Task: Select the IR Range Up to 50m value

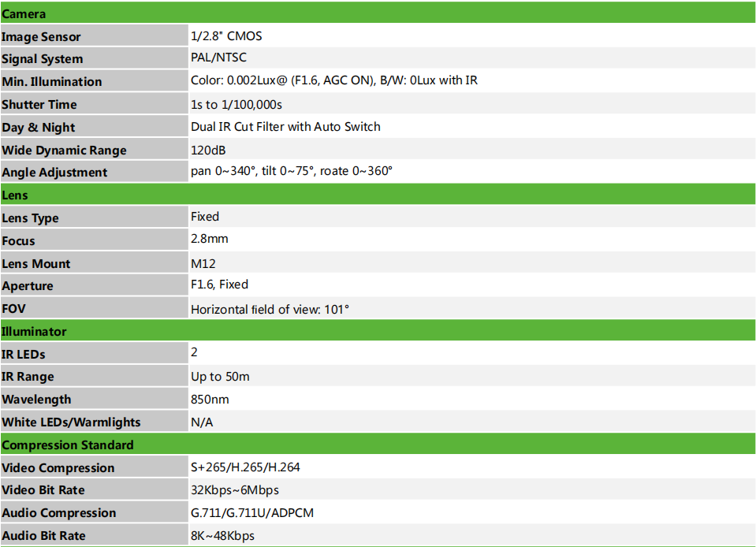Action: 221,377
